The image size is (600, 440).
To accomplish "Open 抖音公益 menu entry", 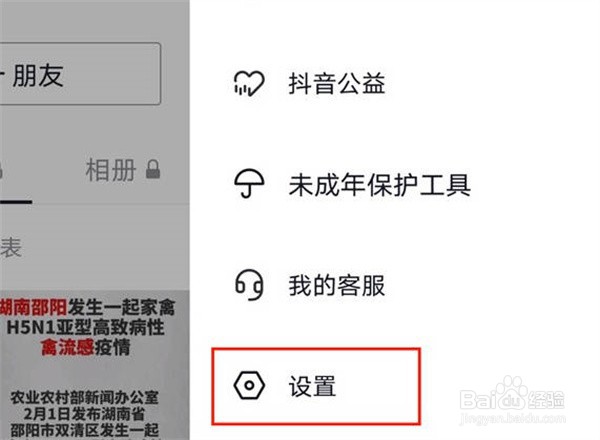I will 337,83.
